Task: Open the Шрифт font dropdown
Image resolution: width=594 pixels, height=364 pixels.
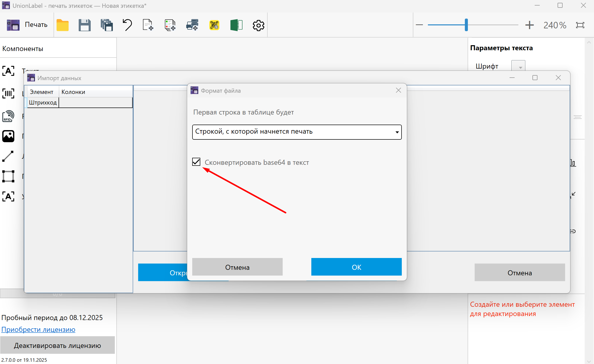Action: (518, 66)
